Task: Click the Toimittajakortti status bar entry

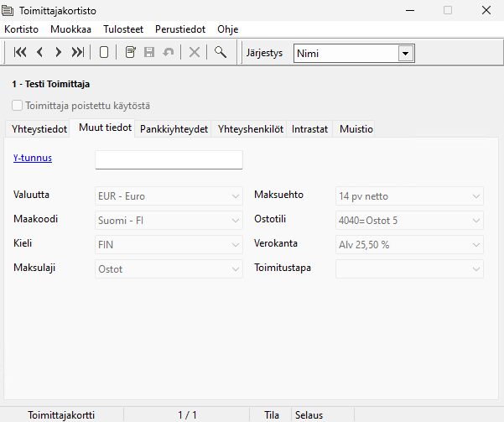Action: pyautogui.click(x=61, y=415)
